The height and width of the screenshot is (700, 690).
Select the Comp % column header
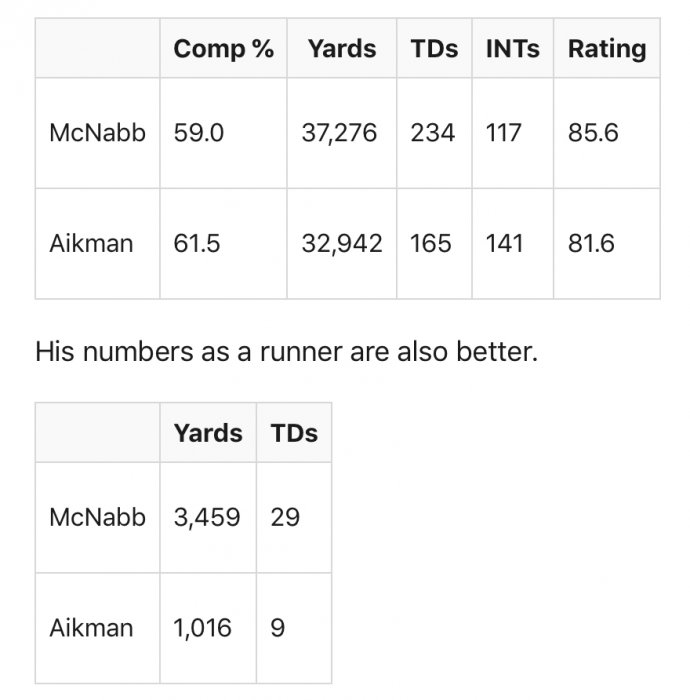pyautogui.click(x=223, y=48)
